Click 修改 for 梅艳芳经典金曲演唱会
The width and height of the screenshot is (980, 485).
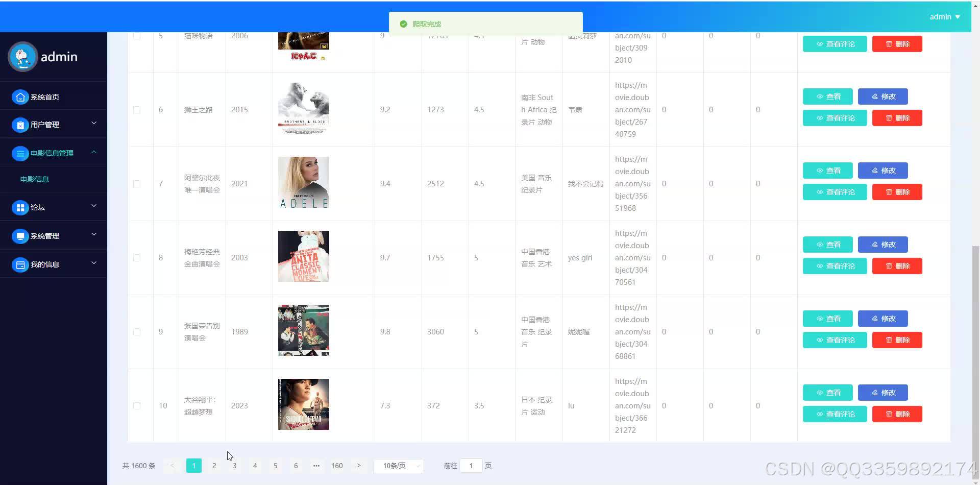coord(883,245)
